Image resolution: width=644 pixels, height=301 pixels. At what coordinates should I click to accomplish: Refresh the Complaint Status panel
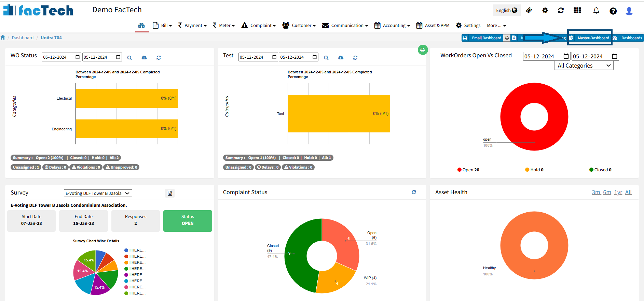(414, 192)
